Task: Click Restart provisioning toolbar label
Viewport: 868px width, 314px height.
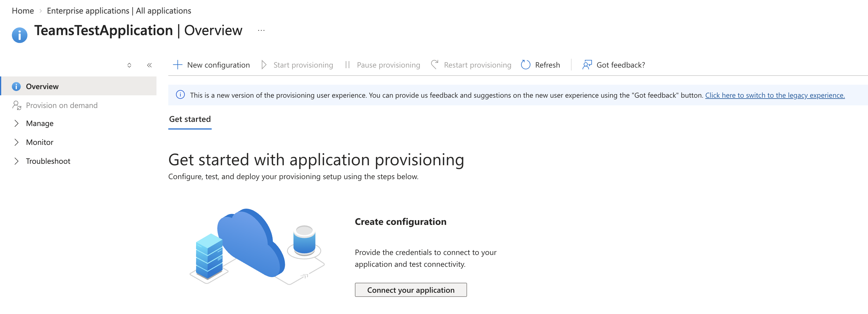Action: point(477,65)
